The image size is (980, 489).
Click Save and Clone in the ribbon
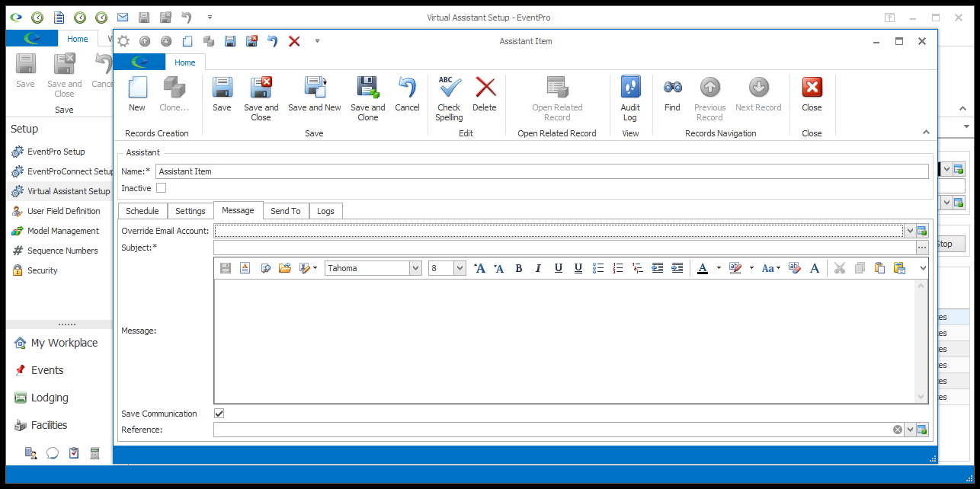point(368,99)
